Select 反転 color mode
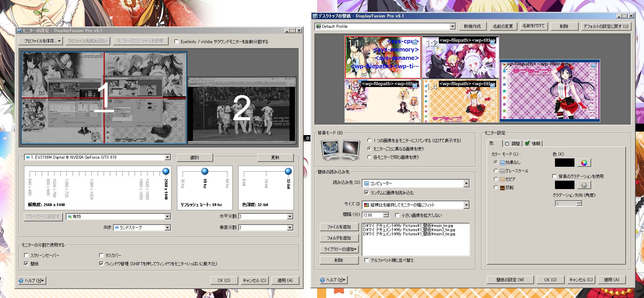 496,187
